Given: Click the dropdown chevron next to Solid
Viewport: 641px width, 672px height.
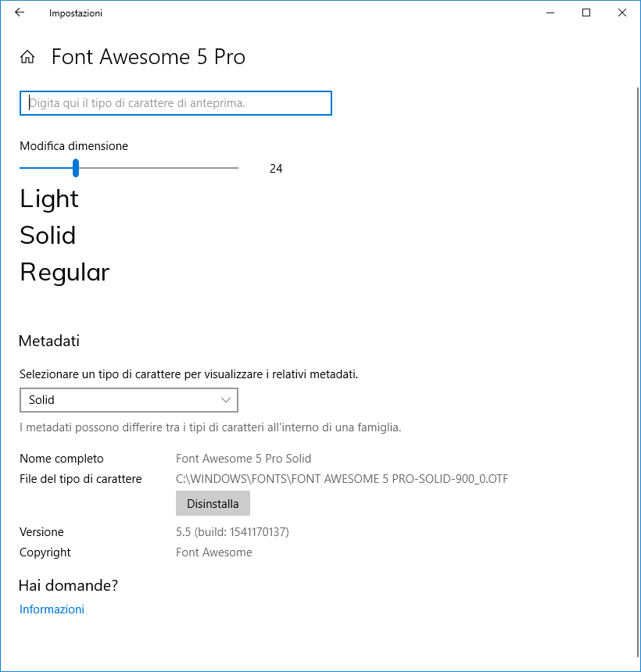Looking at the screenshot, I should tap(227, 399).
